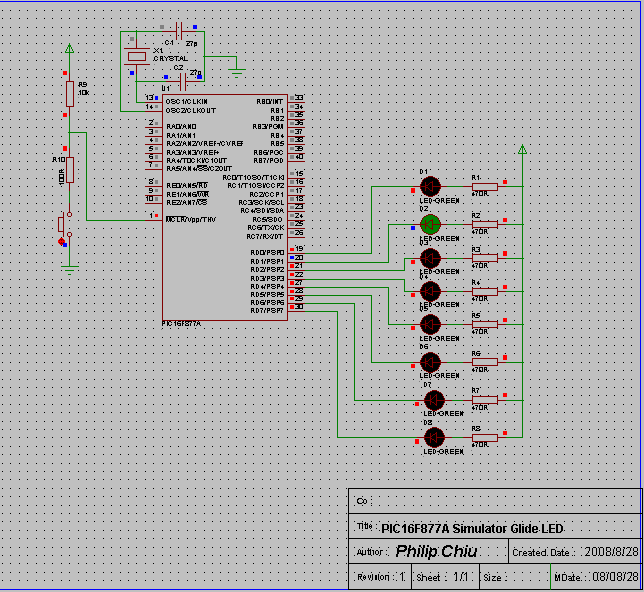644x592 pixels.
Task: Click the OSC2/CLKOUT pin label
Action: click(191, 111)
